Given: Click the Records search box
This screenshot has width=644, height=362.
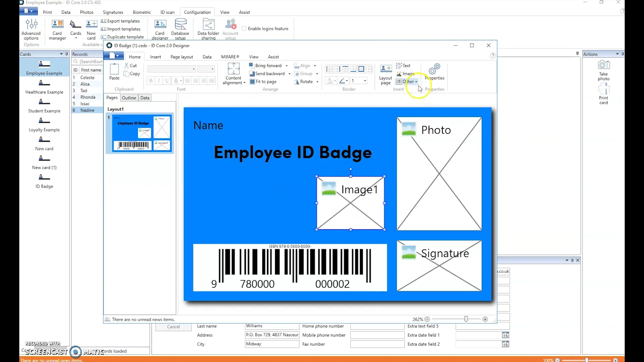Looking at the screenshot, I should pos(88,62).
